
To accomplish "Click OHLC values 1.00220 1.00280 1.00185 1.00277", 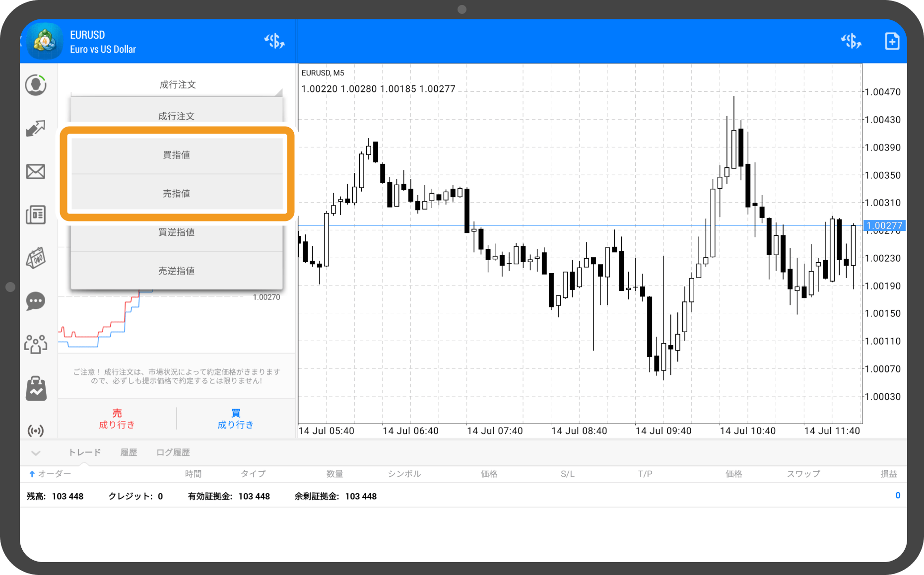I will [378, 89].
